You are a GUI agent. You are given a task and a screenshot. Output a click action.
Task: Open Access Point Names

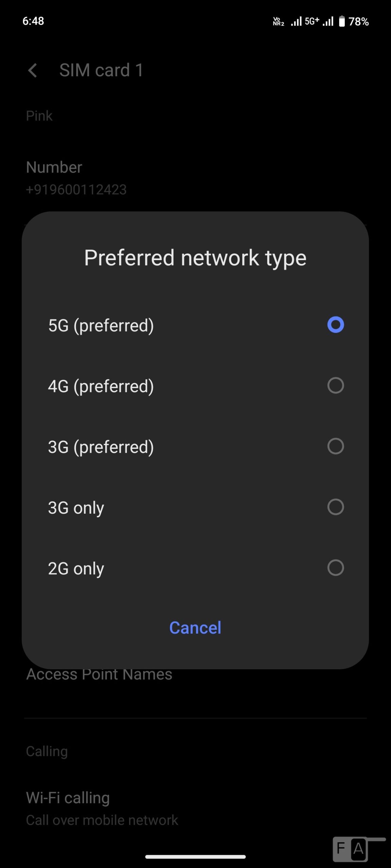[x=99, y=675]
